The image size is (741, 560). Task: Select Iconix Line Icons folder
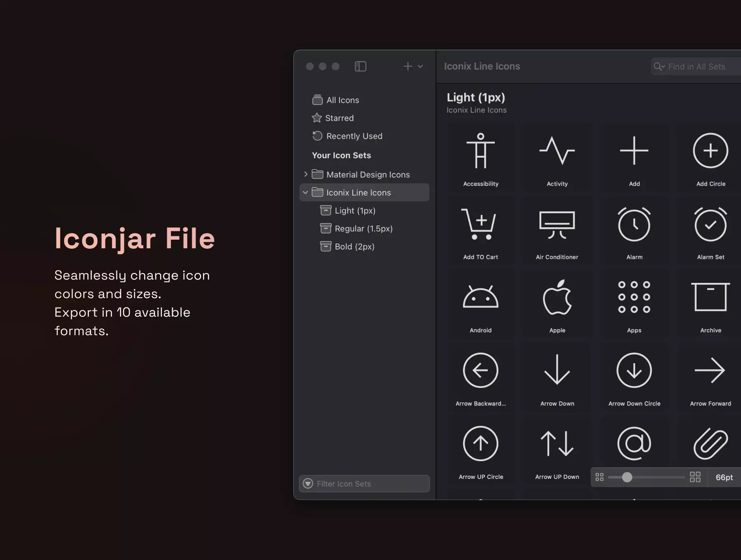point(364,192)
